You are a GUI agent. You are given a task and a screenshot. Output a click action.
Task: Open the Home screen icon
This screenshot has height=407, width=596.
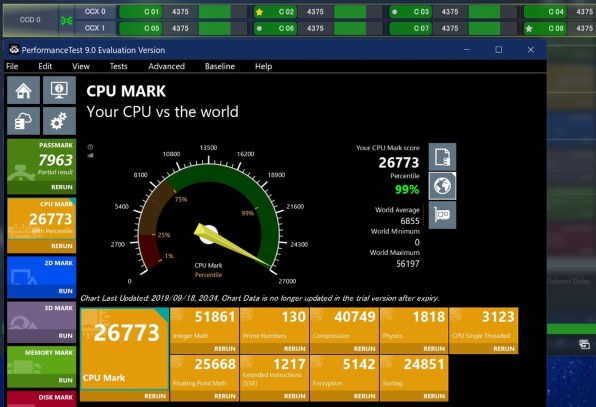click(x=23, y=90)
